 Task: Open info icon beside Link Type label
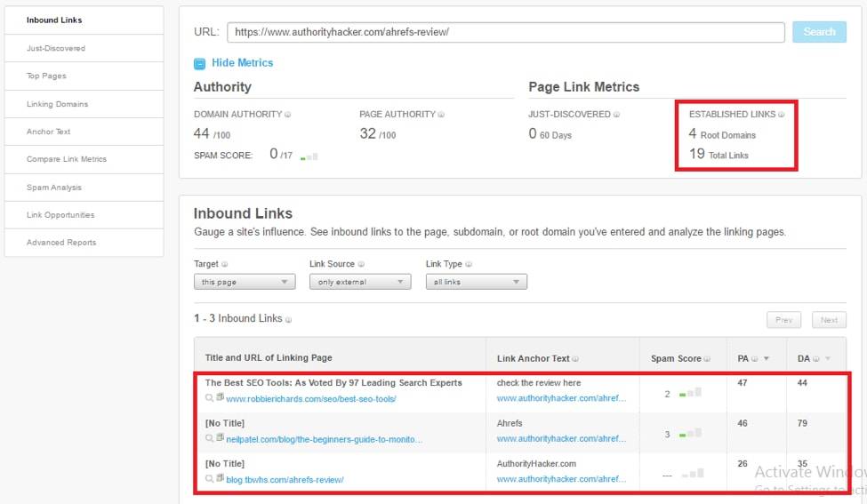[x=469, y=264]
